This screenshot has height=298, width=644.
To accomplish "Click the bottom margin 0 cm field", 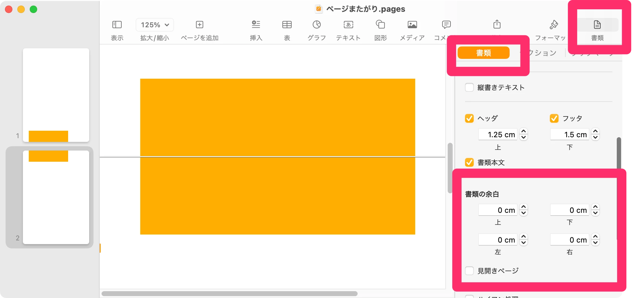I will tap(570, 210).
